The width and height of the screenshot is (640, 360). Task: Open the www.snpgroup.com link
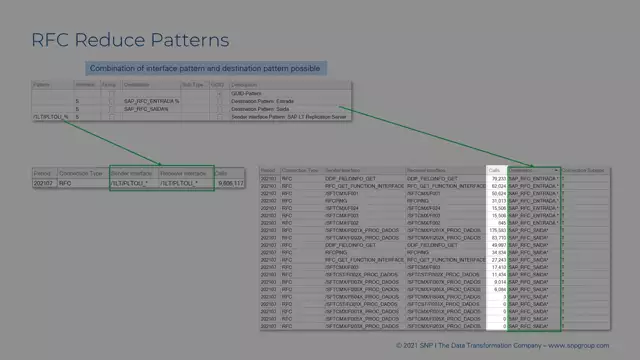point(578,345)
